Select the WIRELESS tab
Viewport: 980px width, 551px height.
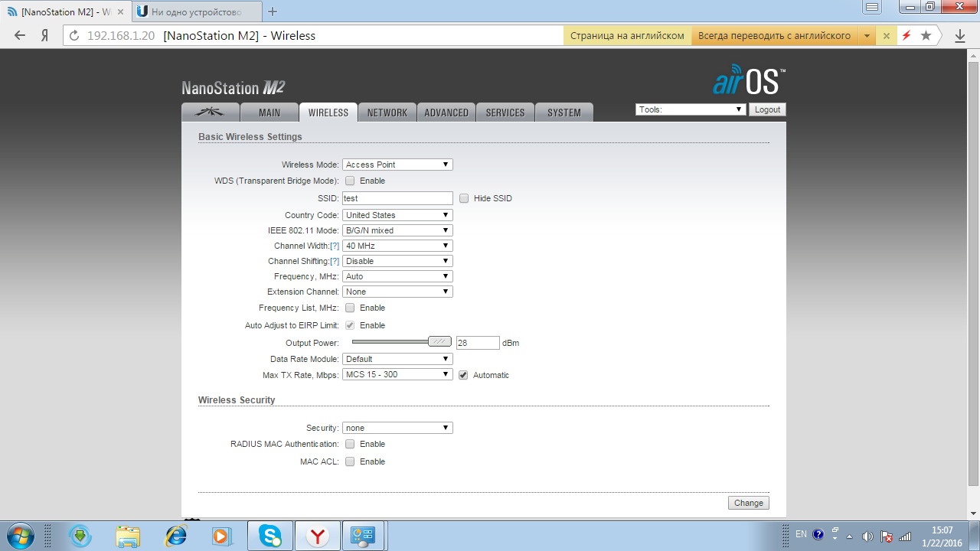click(x=328, y=112)
